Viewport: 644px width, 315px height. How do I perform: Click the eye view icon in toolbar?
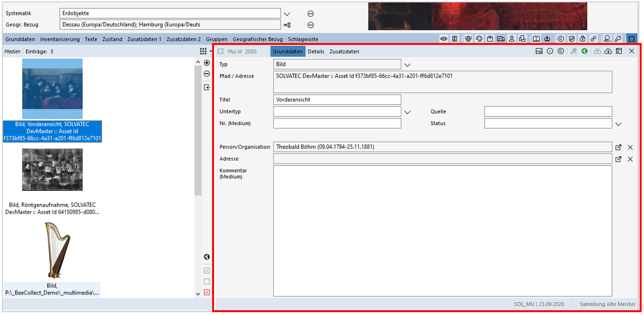[444, 39]
